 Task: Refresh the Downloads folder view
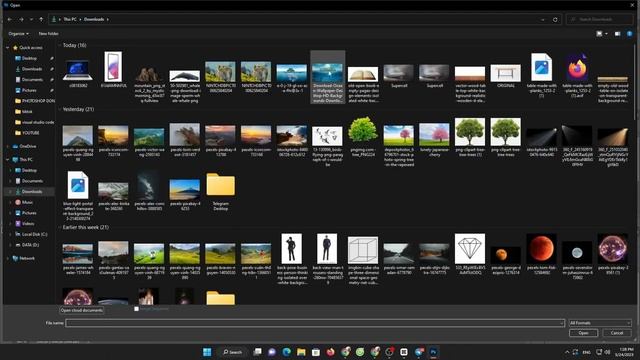tap(555, 19)
